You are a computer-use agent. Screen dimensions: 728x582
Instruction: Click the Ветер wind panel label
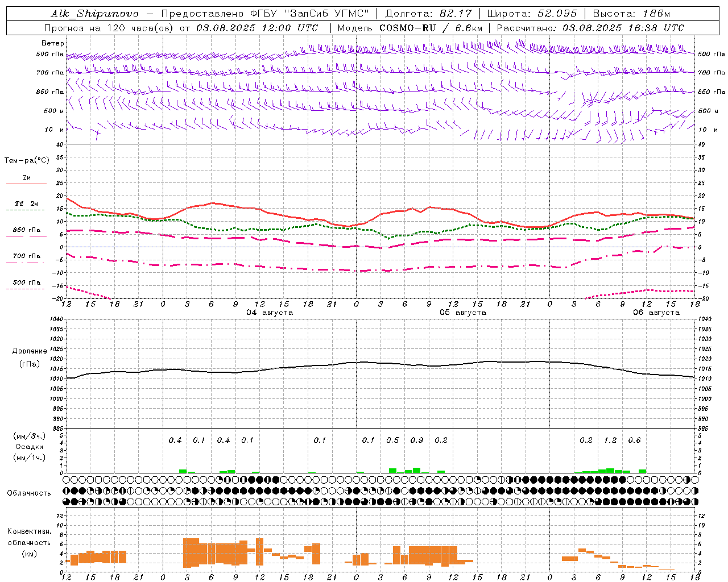pyautogui.click(x=53, y=43)
